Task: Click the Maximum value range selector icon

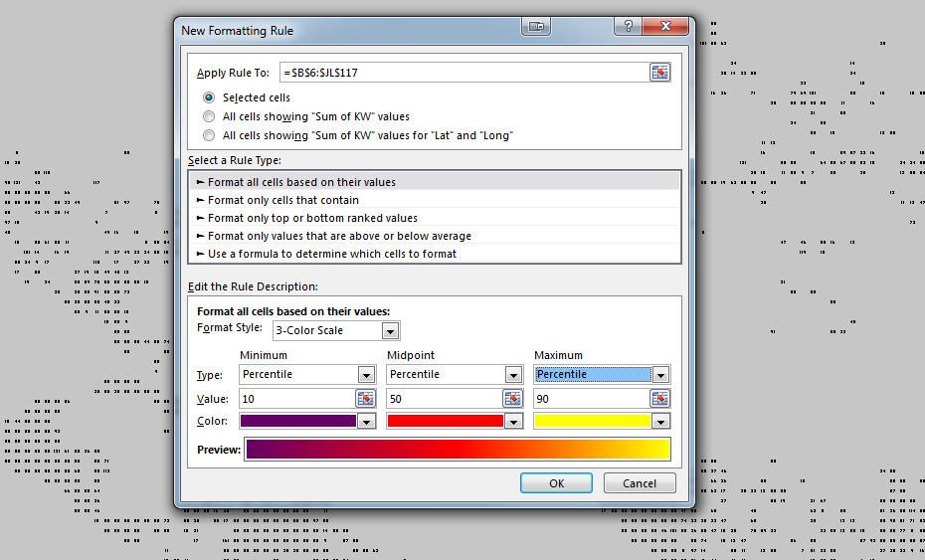Action: 659,399
